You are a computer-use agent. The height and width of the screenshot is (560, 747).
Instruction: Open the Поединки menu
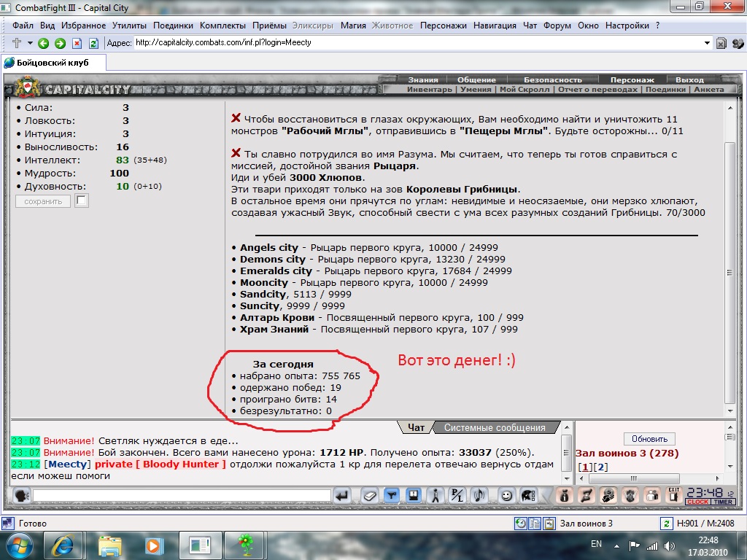tap(173, 26)
